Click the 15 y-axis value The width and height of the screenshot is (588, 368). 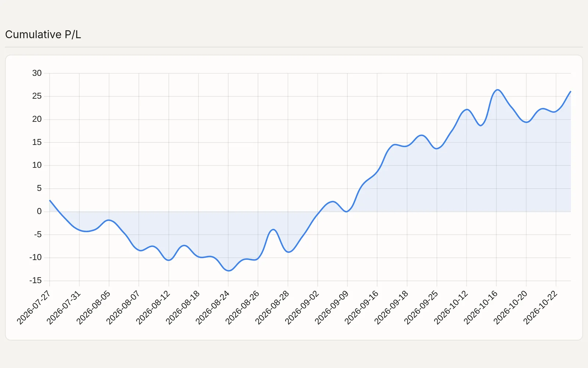click(x=37, y=142)
